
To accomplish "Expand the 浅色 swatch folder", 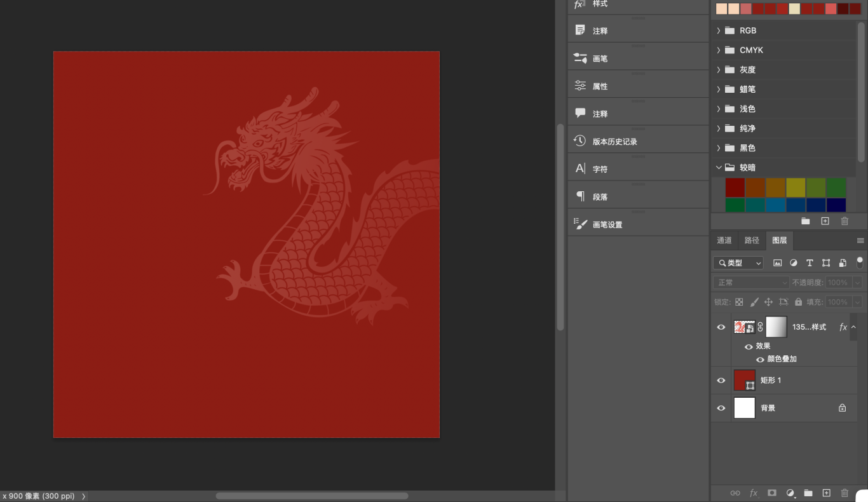I will coord(719,109).
